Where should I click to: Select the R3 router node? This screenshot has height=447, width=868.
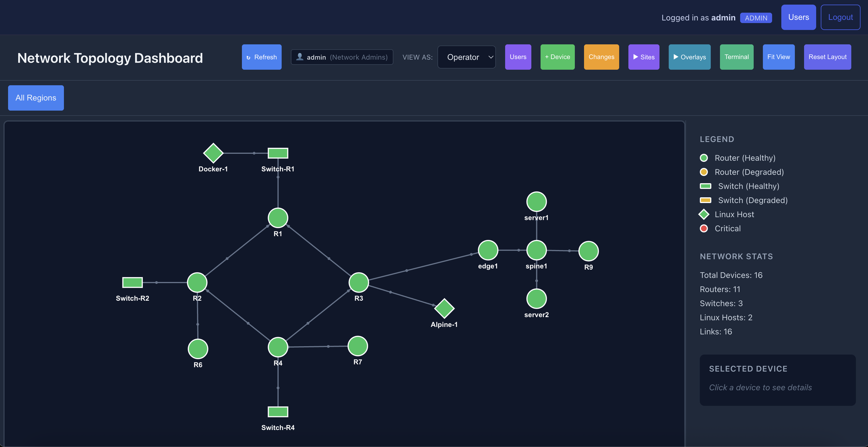(358, 282)
